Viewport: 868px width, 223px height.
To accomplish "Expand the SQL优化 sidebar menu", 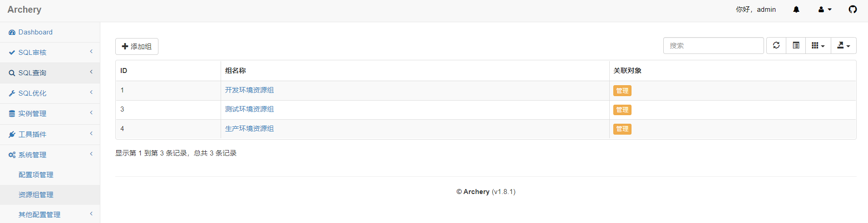I will (x=33, y=93).
